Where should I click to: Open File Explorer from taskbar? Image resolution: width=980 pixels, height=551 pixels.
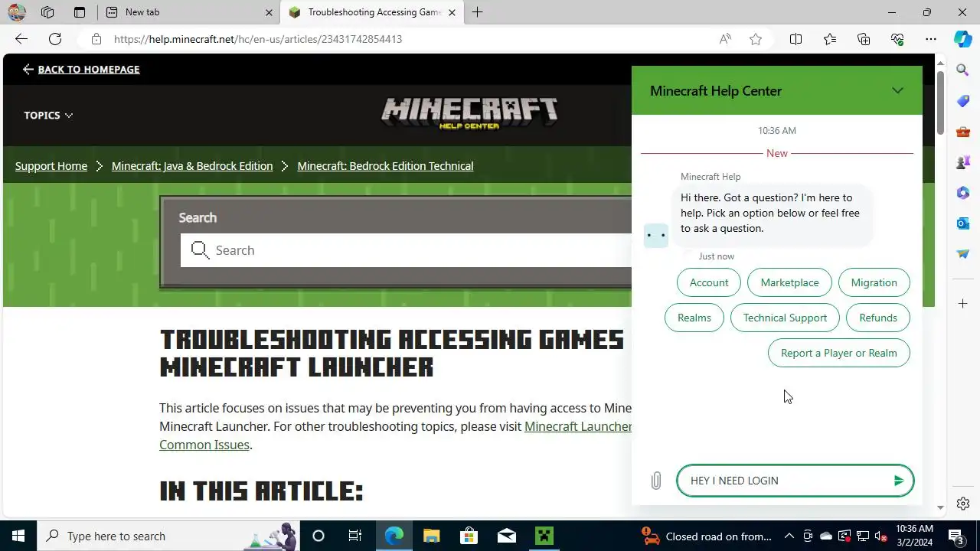tap(431, 536)
